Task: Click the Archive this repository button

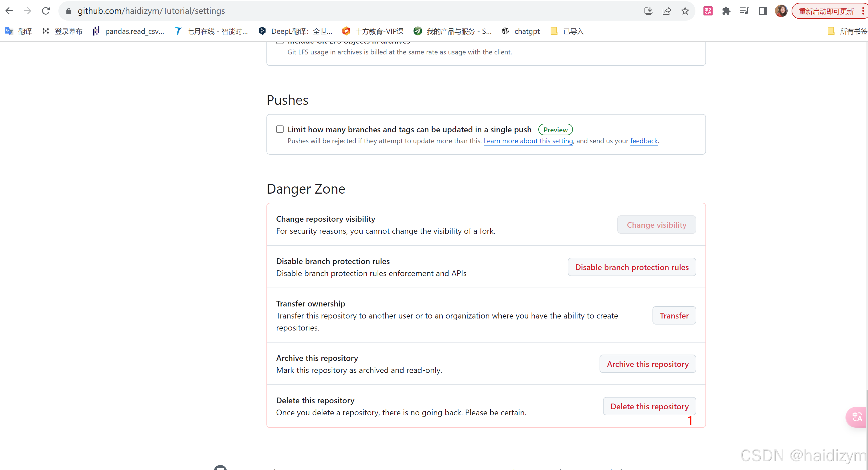Action: point(647,364)
